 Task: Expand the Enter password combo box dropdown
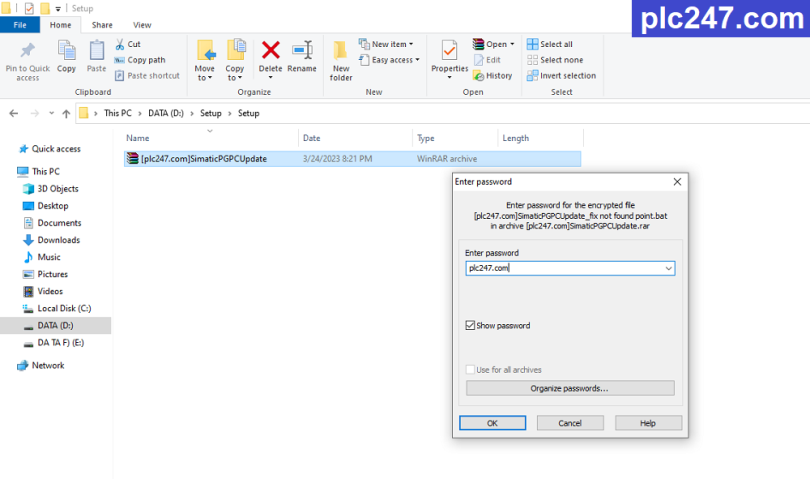[668, 268]
